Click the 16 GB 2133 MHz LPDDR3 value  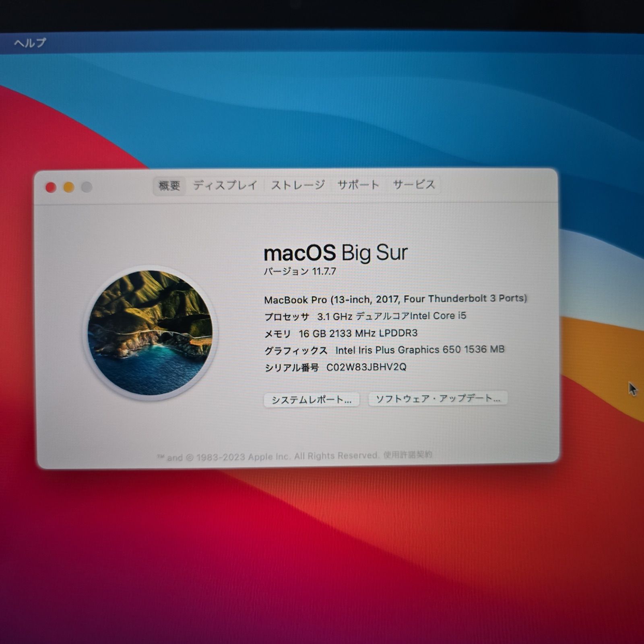tap(358, 333)
